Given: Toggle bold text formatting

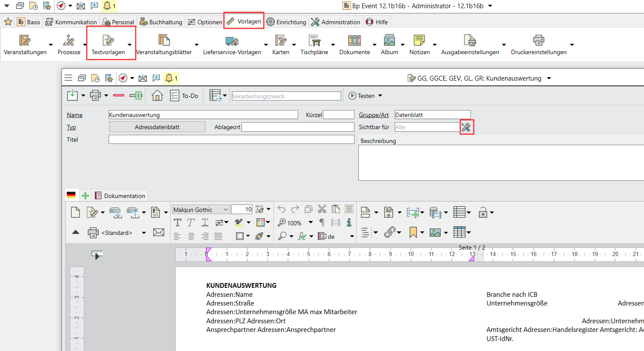Looking at the screenshot, I should click(177, 223).
